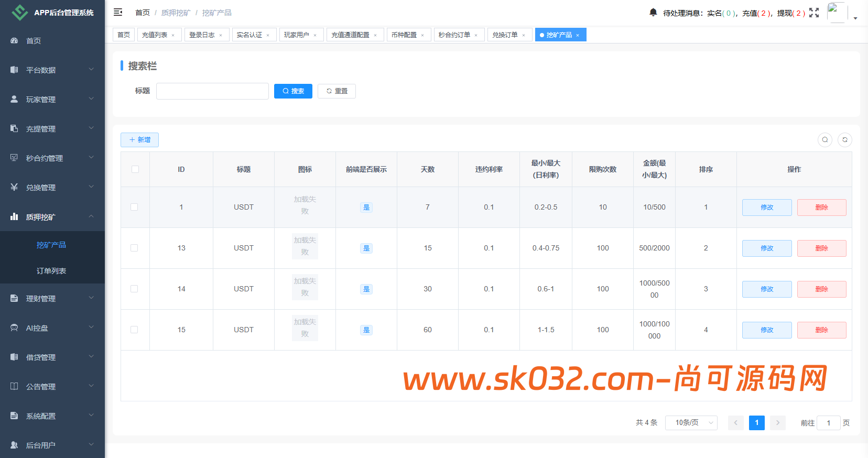This screenshot has width=868, height=458.
Task: Switch to the 首页 tab
Action: 124,35
